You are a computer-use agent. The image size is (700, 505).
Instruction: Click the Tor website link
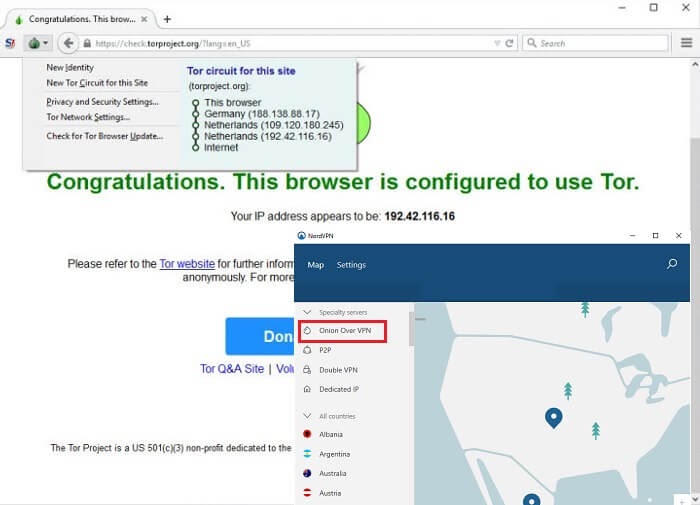(187, 264)
